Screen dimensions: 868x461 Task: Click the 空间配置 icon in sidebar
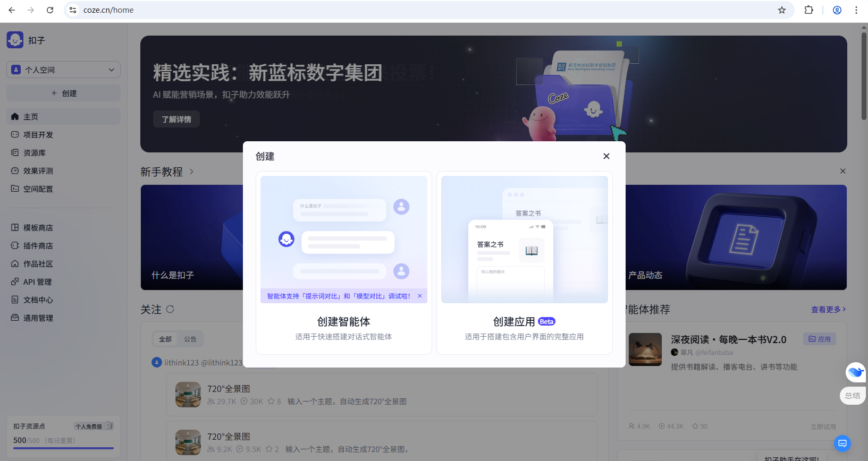(x=15, y=189)
